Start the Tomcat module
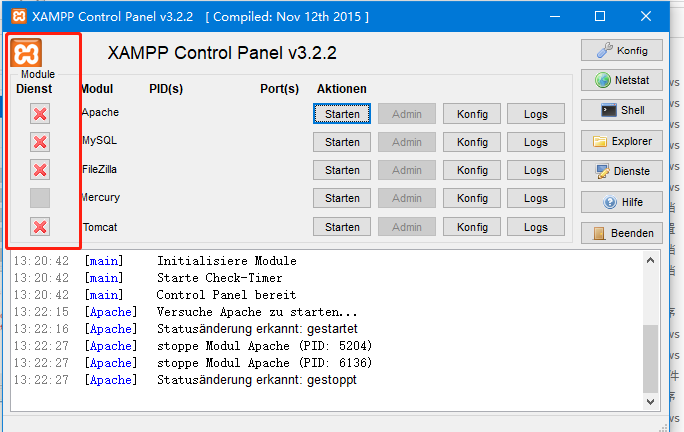Image resolution: width=684 pixels, height=432 pixels. coord(342,227)
